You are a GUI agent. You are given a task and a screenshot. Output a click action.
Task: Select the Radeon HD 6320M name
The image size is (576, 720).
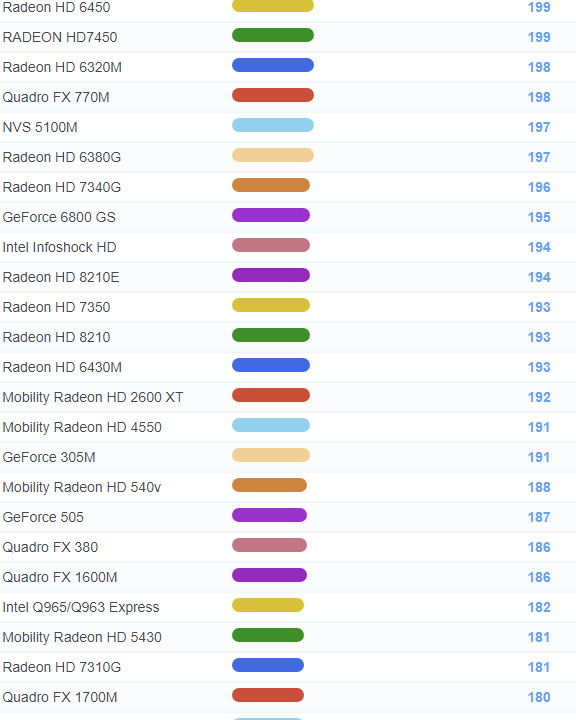tap(62, 67)
